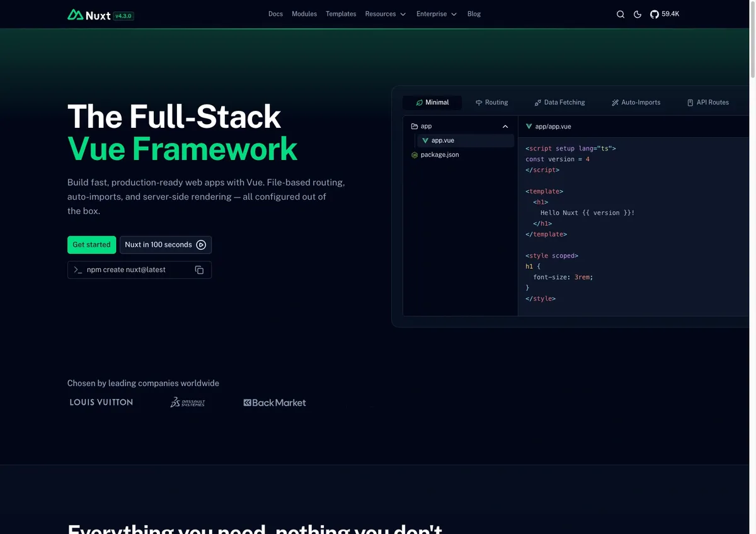The image size is (756, 534).
Task: Click the Get started button
Action: click(x=91, y=245)
